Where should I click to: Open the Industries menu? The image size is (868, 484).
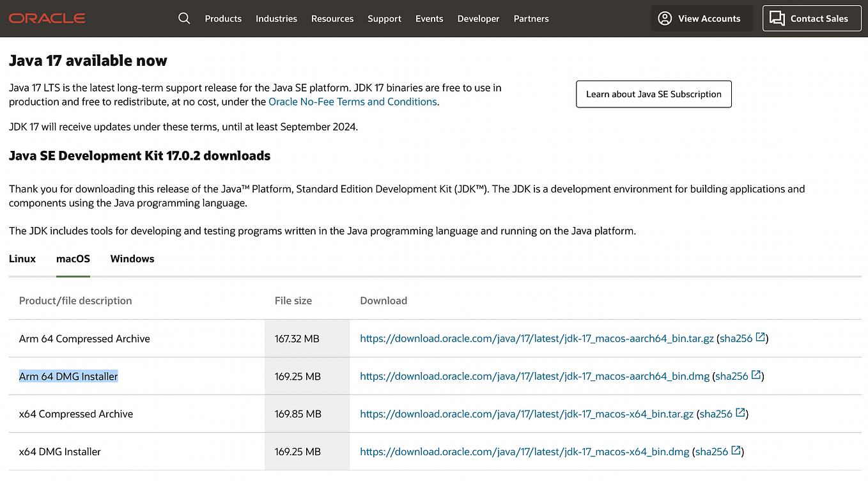[x=276, y=19]
